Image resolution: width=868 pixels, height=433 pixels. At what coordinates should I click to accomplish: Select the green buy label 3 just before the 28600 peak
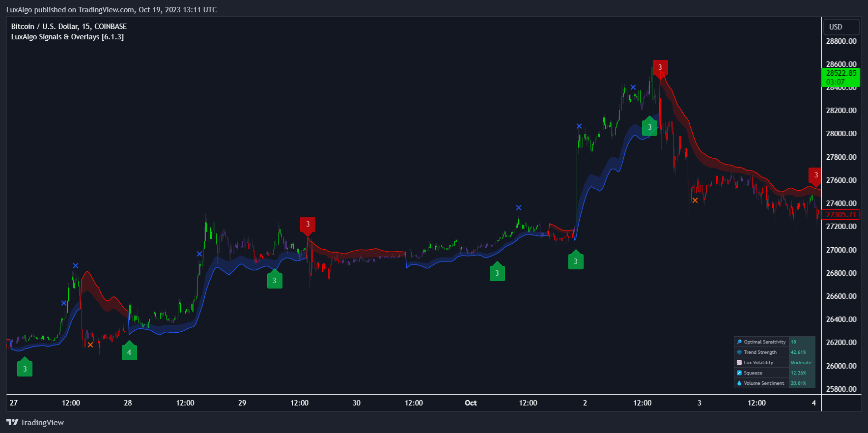649,126
